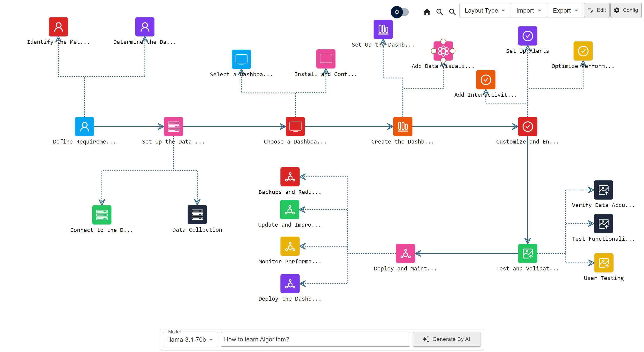Click the Edit button
This screenshot has width=644, height=352.
point(597,10)
